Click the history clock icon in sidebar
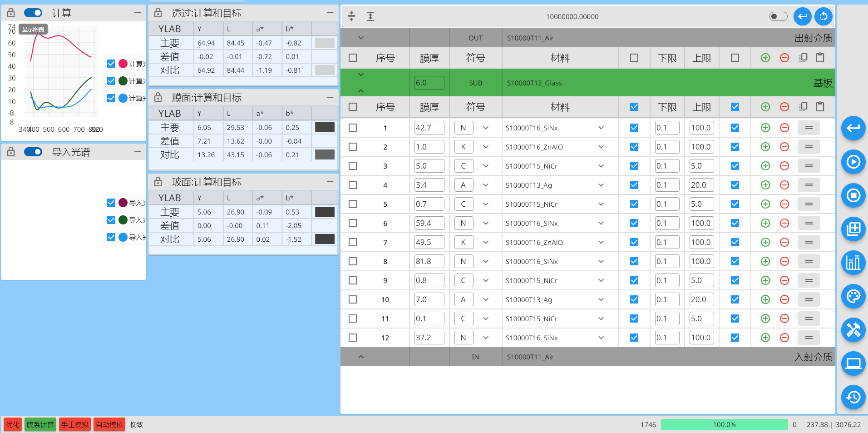The image size is (868, 433). [x=853, y=397]
